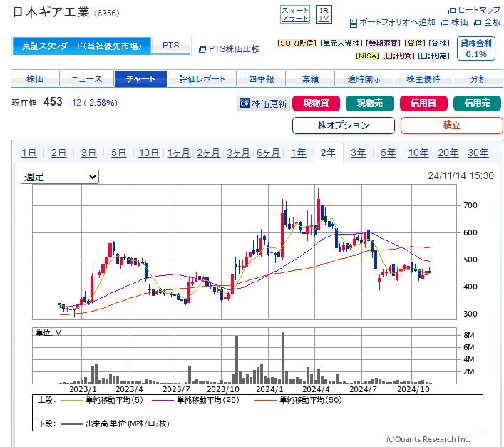Select the 1ヶ月 chart period
The image size is (504, 447).
pos(178,153)
